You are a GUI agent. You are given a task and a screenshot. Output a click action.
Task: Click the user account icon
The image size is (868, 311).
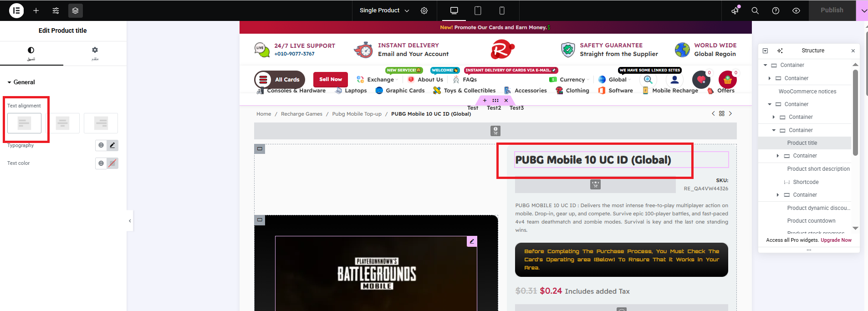(x=675, y=80)
